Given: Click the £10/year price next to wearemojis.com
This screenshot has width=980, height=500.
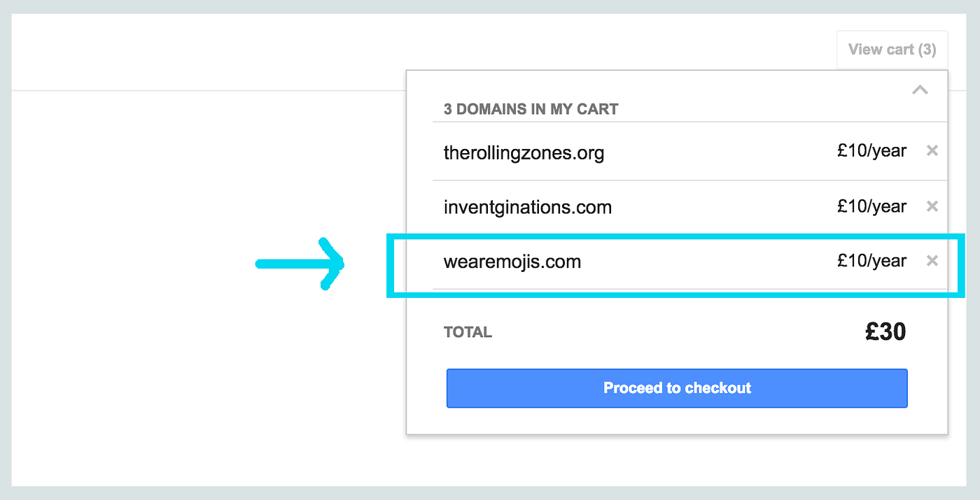Looking at the screenshot, I should point(871,260).
